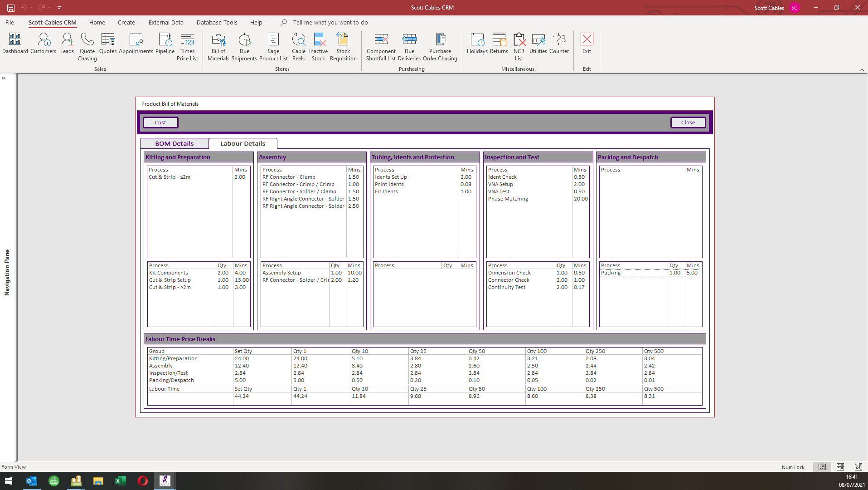Collapse the ribbon with the arrow
Screen dimensions: 868x490
pyautogui.click(x=862, y=69)
